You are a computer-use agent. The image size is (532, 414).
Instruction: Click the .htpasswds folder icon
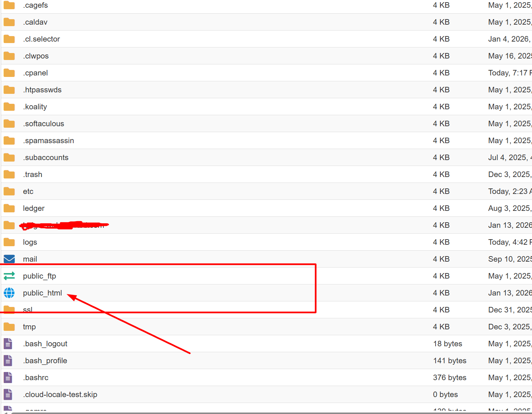(9, 90)
